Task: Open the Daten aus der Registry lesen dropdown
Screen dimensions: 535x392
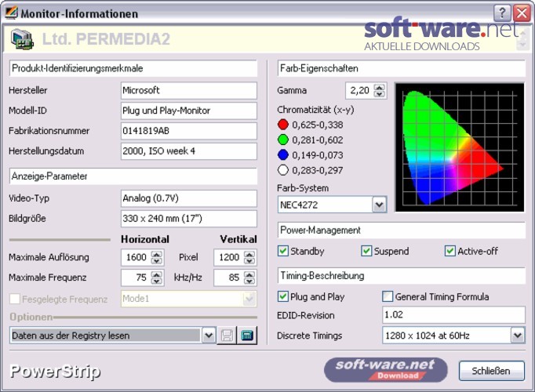Action: point(209,336)
